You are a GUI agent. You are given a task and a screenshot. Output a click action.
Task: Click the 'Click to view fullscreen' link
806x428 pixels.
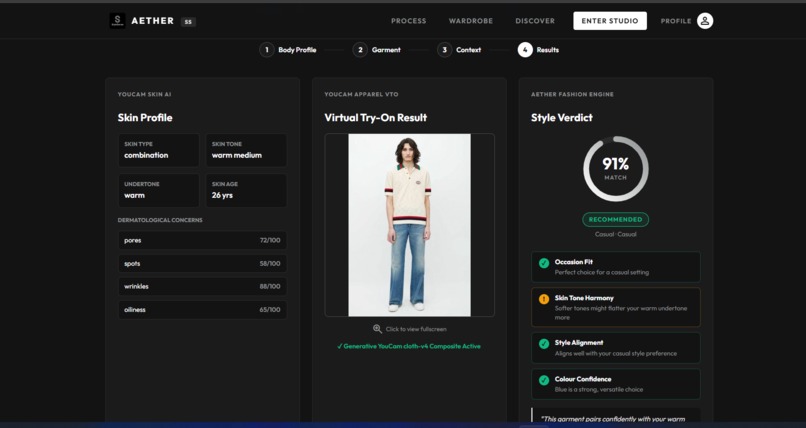point(416,329)
